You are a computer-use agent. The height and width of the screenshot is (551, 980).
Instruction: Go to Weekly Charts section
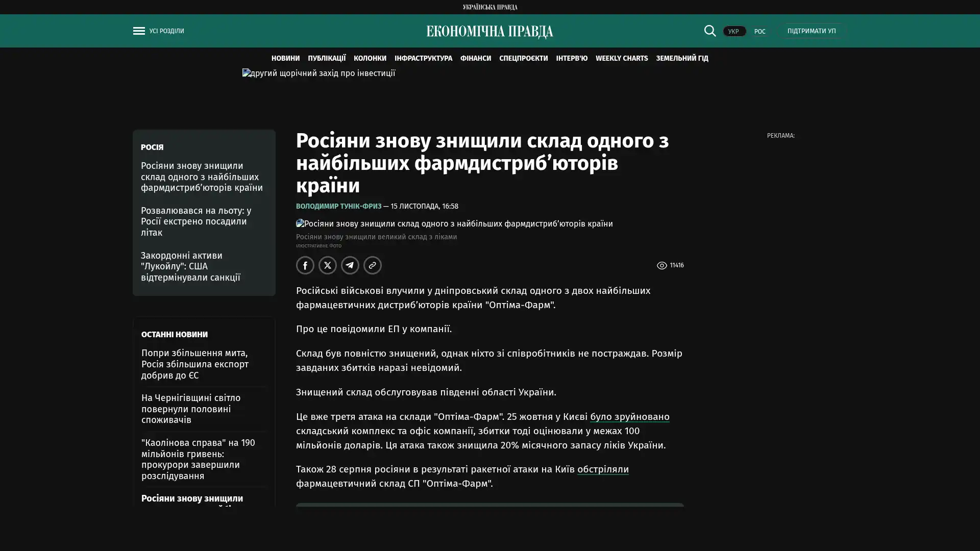(621, 58)
